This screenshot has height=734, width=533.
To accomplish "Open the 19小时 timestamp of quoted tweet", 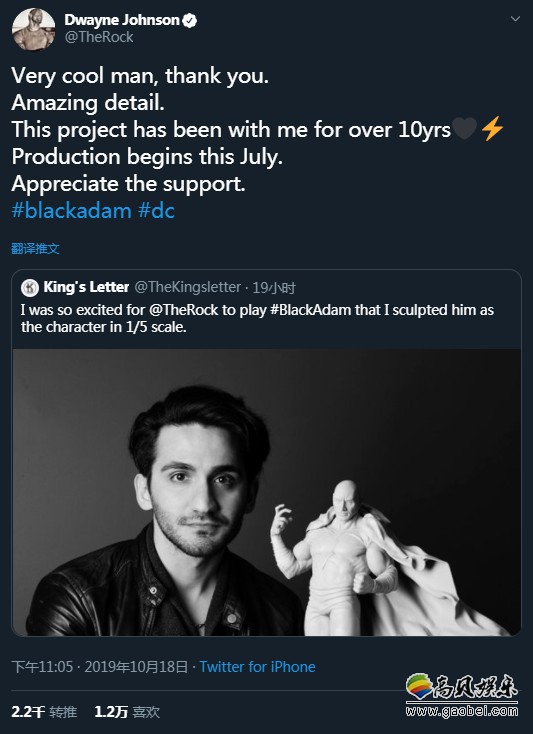I will pos(274,287).
